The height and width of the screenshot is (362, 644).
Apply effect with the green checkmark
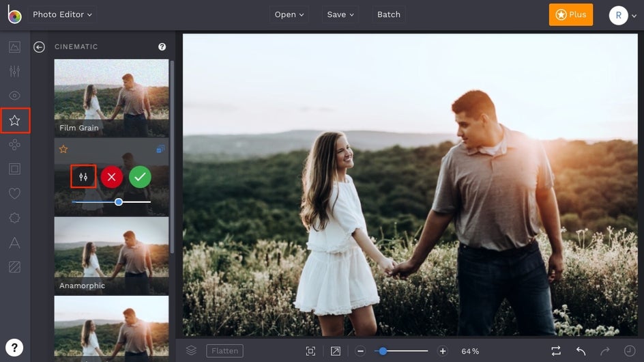click(140, 177)
